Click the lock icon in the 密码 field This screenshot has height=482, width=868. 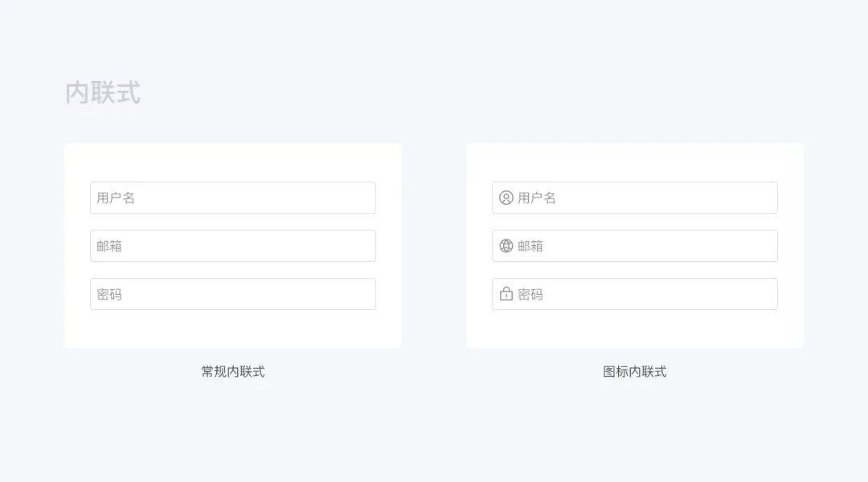coord(506,293)
